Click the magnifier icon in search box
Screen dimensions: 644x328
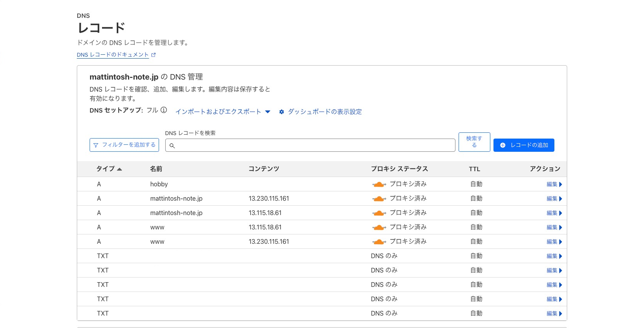[172, 146]
